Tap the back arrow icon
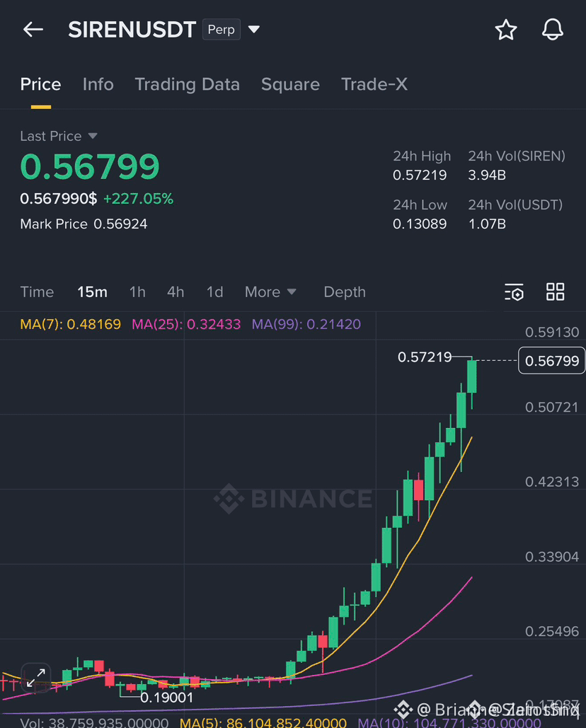Viewport: 586px width, 728px height. click(x=33, y=29)
